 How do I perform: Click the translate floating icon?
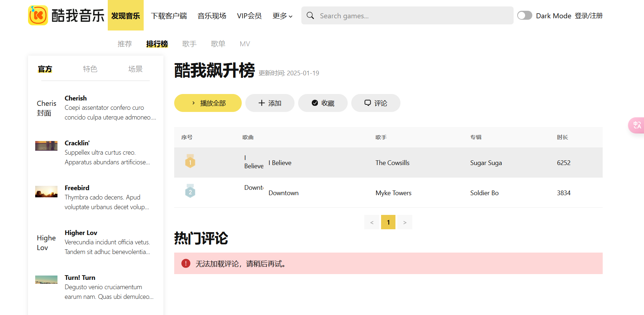[636, 125]
